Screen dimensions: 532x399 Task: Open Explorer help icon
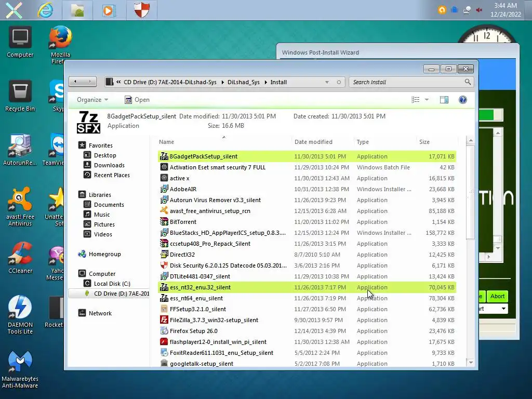pyautogui.click(x=463, y=99)
